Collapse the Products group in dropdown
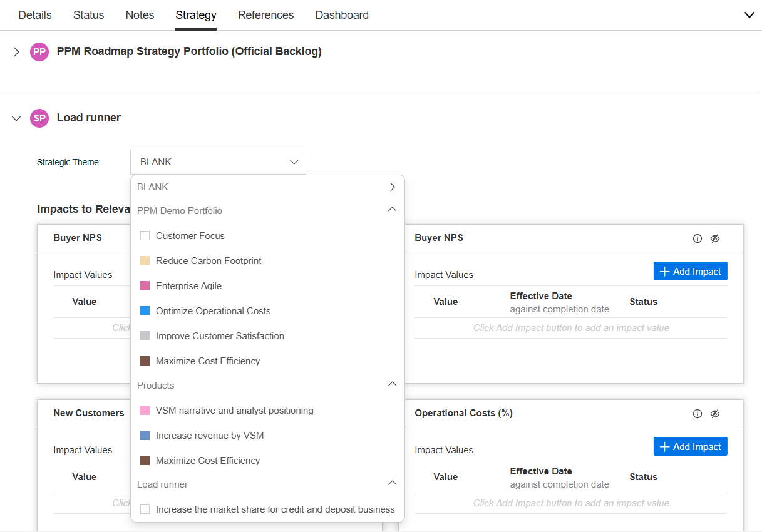Image resolution: width=762 pixels, height=532 pixels. click(x=392, y=384)
